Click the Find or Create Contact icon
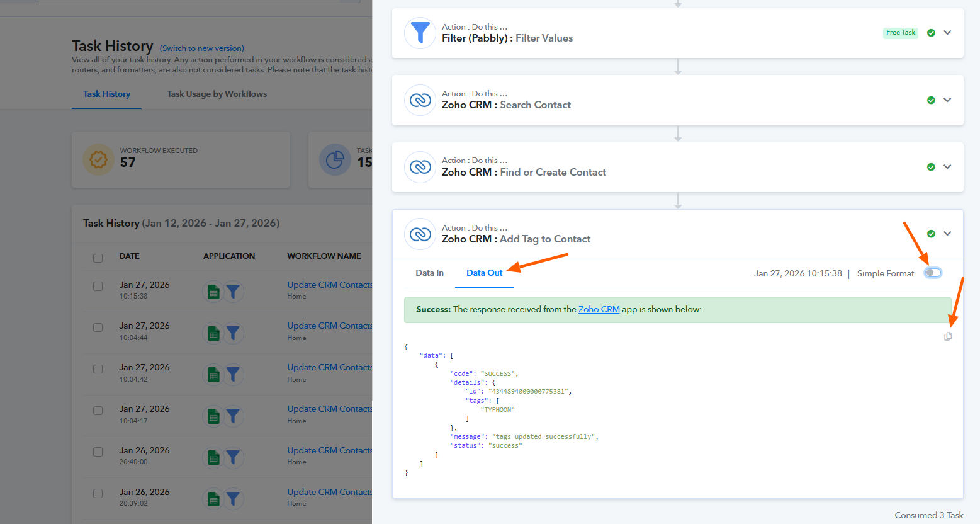Screen dimensions: 980x524 tap(420, 167)
